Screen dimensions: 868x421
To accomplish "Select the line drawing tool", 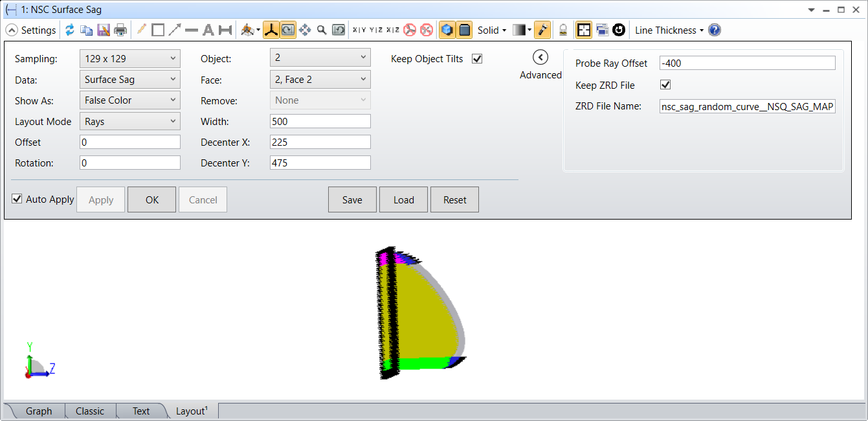I will (x=192, y=30).
